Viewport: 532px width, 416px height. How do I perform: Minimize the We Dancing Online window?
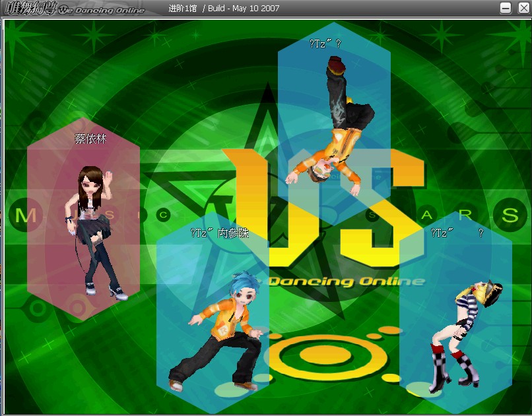[505, 8]
